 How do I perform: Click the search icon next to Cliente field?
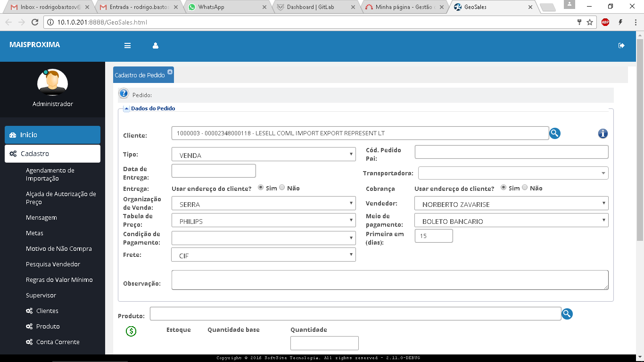pos(555,133)
